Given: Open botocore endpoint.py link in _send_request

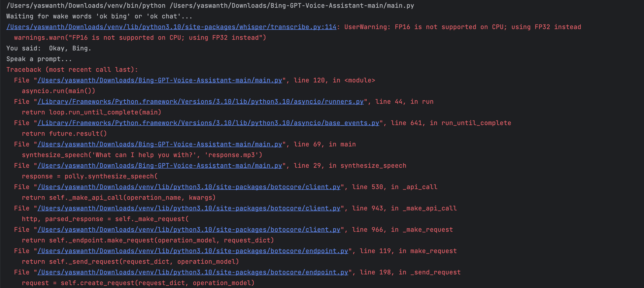Looking at the screenshot, I should [193, 272].
